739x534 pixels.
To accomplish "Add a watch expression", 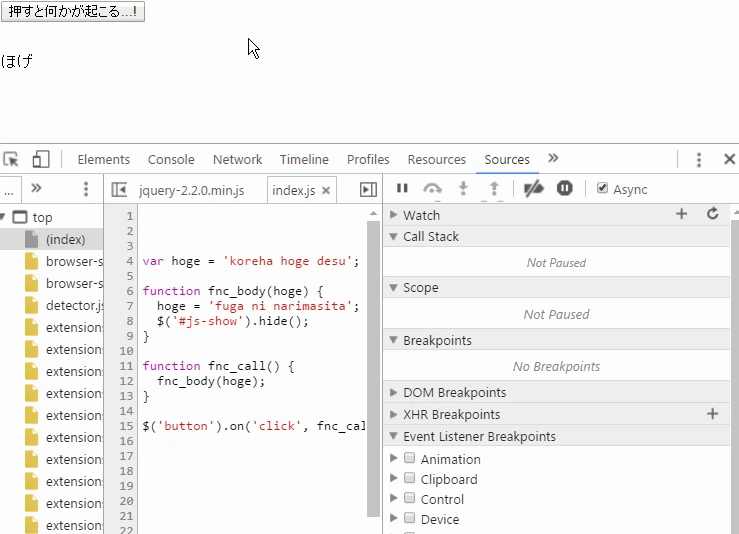I will coord(682,214).
